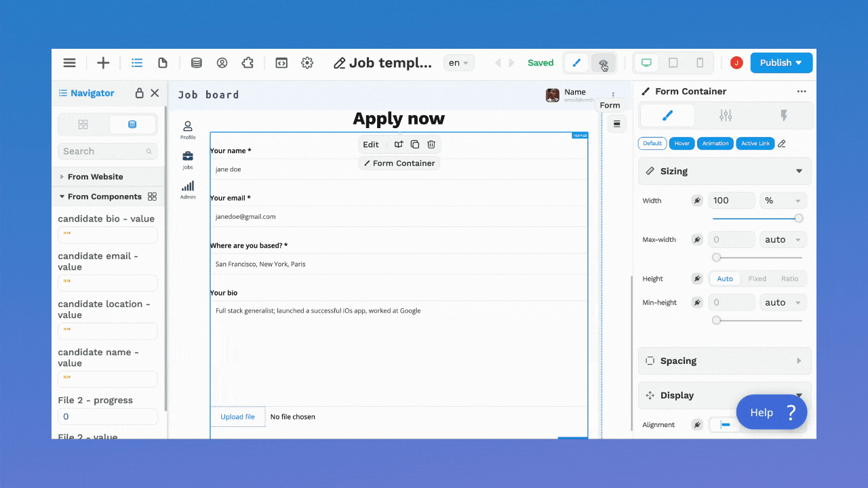The image size is (868, 488).
Task: Open the plugins puzzle icon
Action: (248, 63)
